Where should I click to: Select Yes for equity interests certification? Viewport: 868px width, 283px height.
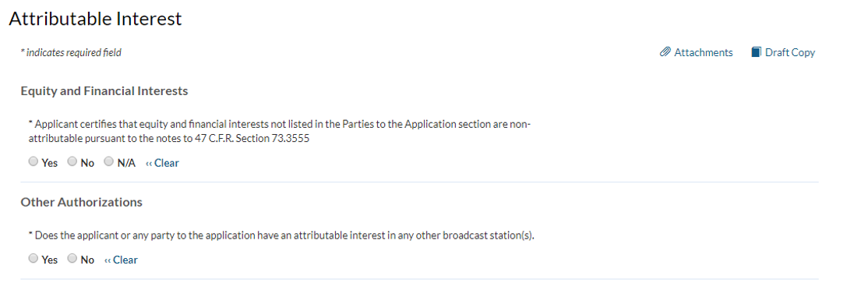pyautogui.click(x=34, y=162)
